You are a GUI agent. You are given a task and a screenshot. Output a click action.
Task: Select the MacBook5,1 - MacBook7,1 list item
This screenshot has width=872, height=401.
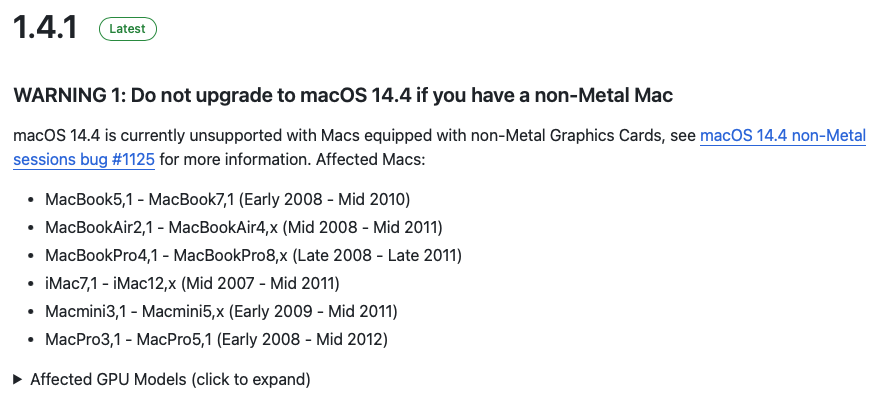[227, 199]
